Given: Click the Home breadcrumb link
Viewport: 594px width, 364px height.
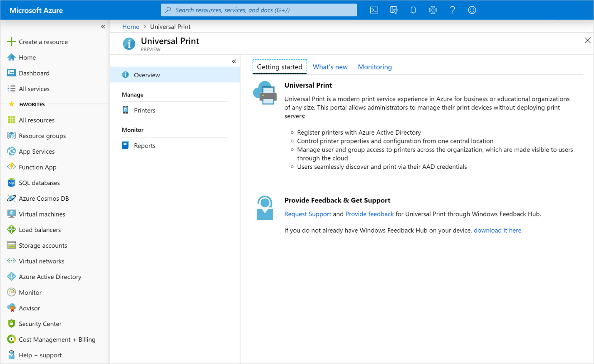Looking at the screenshot, I should (131, 27).
